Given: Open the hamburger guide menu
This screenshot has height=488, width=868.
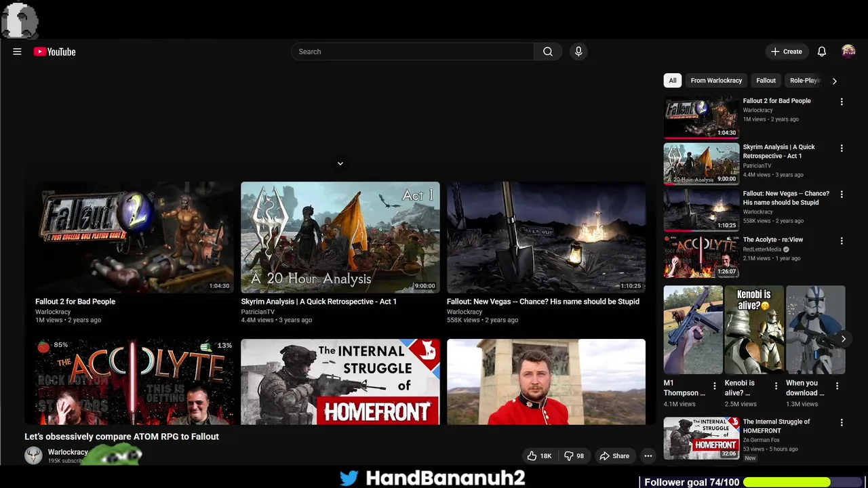Looking at the screenshot, I should 17,52.
